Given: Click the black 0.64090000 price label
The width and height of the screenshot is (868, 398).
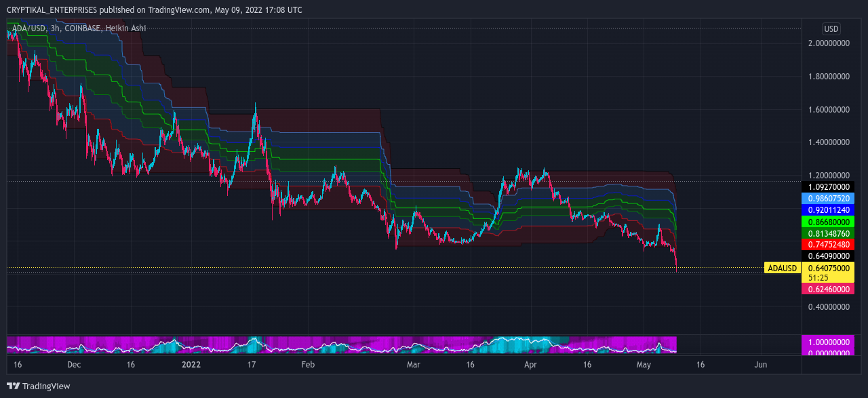Looking at the screenshot, I should pyautogui.click(x=829, y=256).
